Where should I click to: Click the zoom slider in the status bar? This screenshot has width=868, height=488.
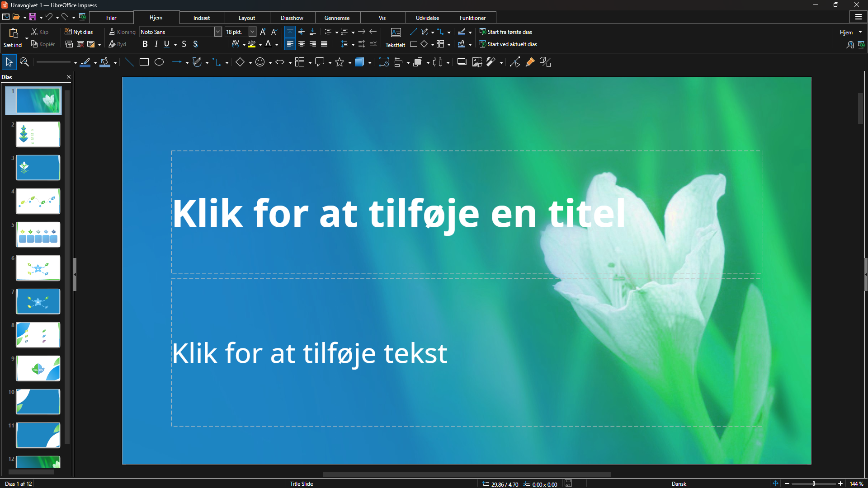tap(814, 483)
